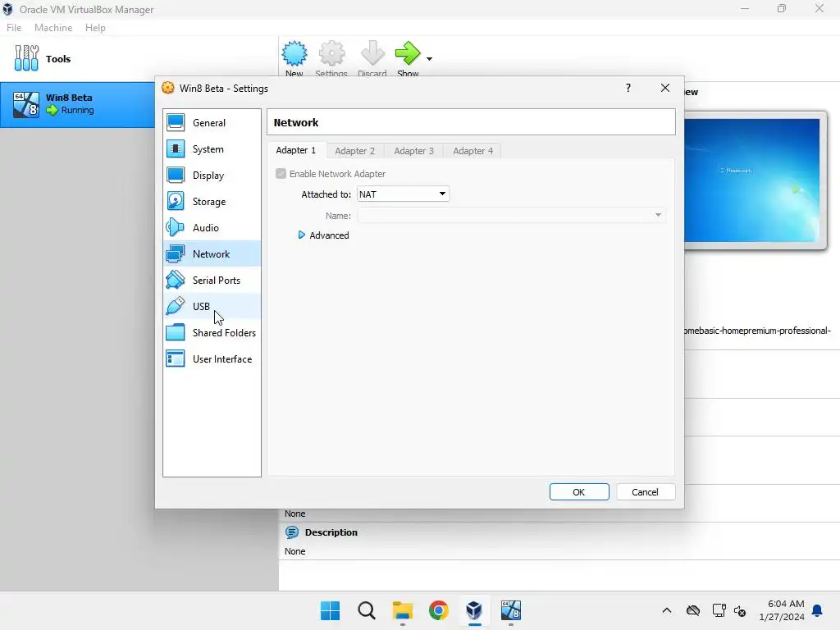Image resolution: width=840 pixels, height=630 pixels.
Task: Click the Win8 Beta VM taskbar icon
Action: pos(510,610)
